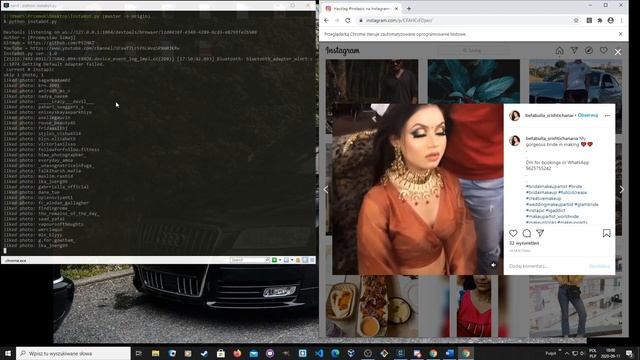640x360 pixels.
Task: Open the poster's profile avatar in post header
Action: (515, 116)
